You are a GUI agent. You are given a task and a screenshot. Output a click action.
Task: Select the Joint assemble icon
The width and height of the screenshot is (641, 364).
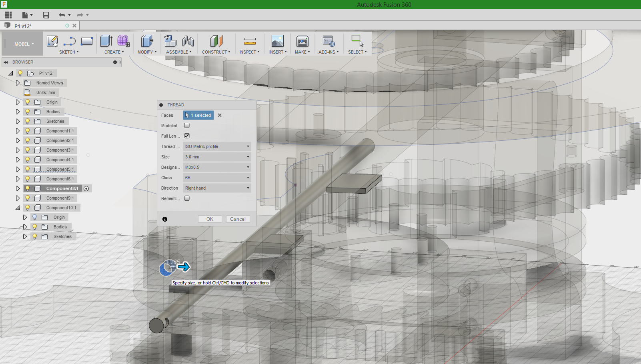(x=188, y=41)
